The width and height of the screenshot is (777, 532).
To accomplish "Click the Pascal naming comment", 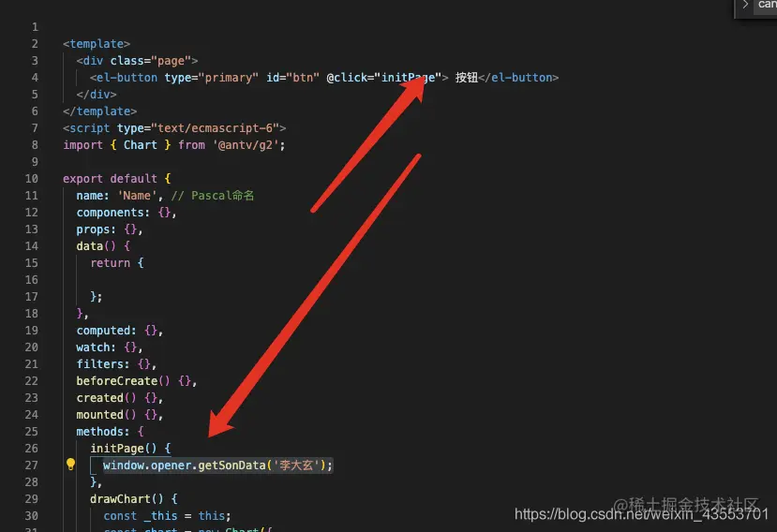I will click(x=213, y=196).
